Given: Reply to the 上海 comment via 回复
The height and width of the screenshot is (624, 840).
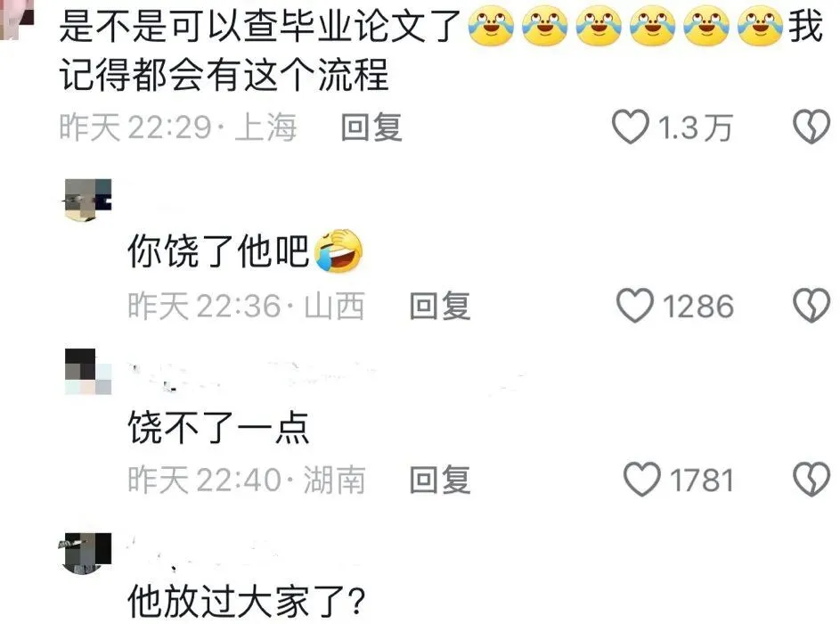Looking at the screenshot, I should (371, 127).
